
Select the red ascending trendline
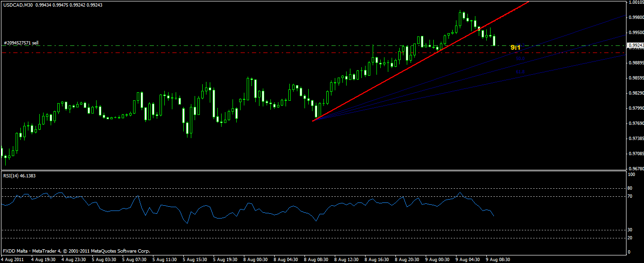point(420,61)
